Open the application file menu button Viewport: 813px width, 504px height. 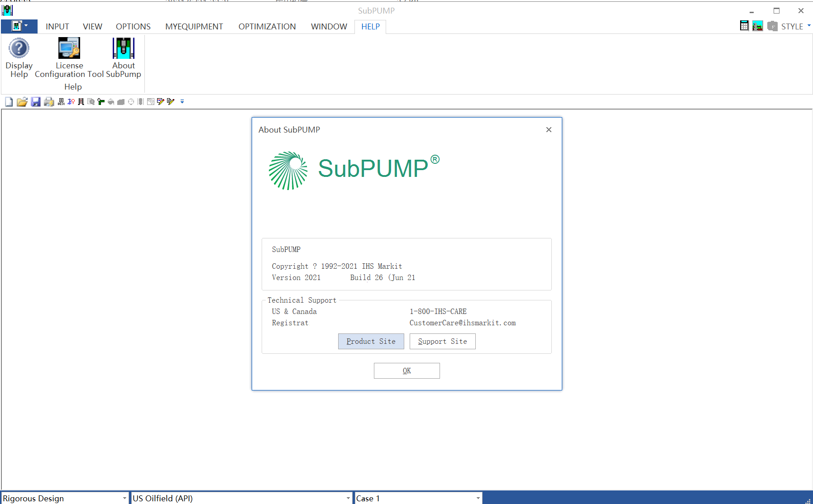pos(19,26)
